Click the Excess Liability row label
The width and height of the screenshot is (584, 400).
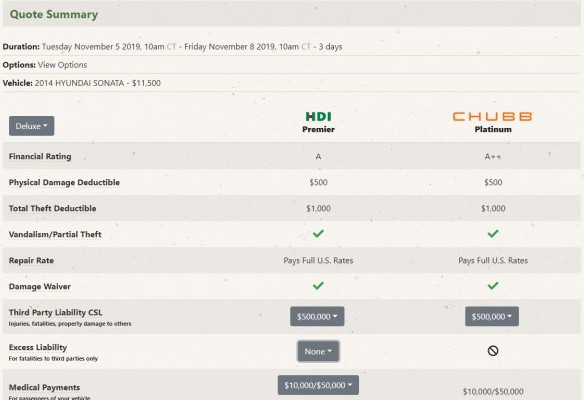(38, 347)
